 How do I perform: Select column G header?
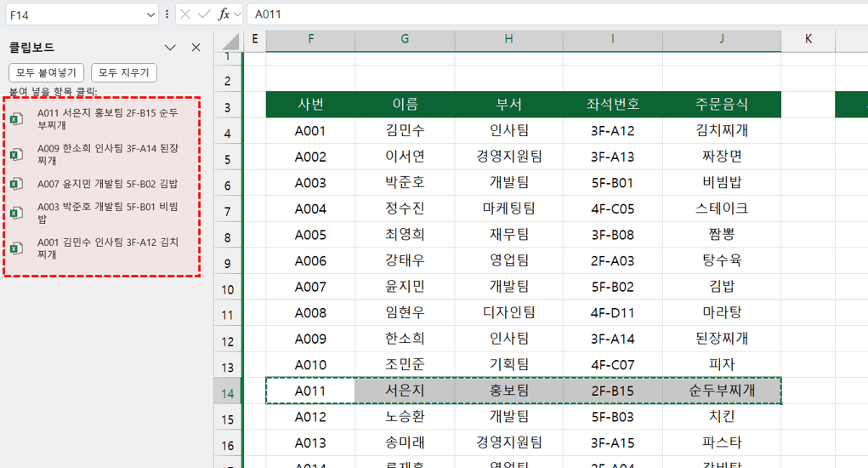pyautogui.click(x=405, y=38)
